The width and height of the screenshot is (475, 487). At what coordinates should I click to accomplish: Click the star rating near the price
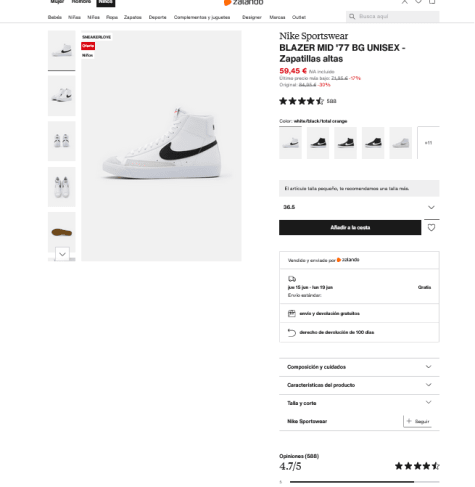tap(301, 101)
